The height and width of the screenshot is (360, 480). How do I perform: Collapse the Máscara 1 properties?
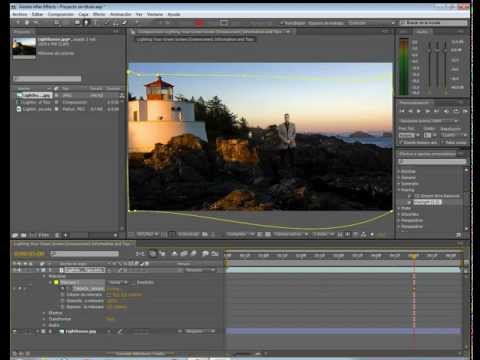point(50,283)
